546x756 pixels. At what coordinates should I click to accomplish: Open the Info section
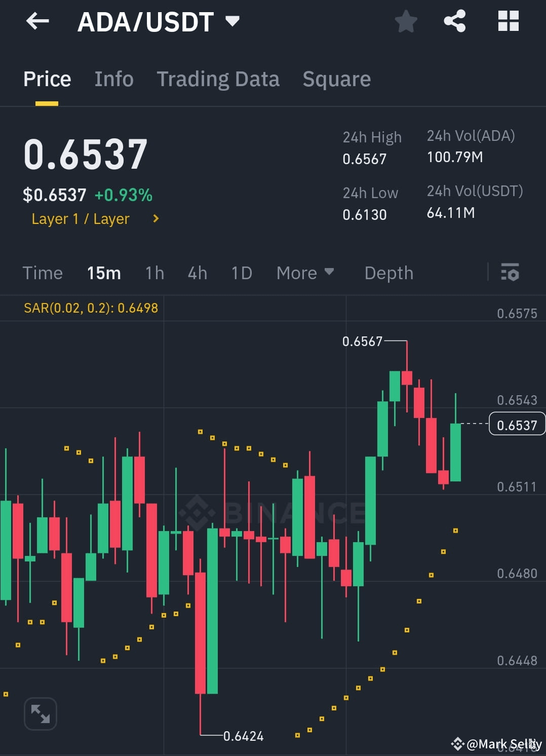pos(113,79)
